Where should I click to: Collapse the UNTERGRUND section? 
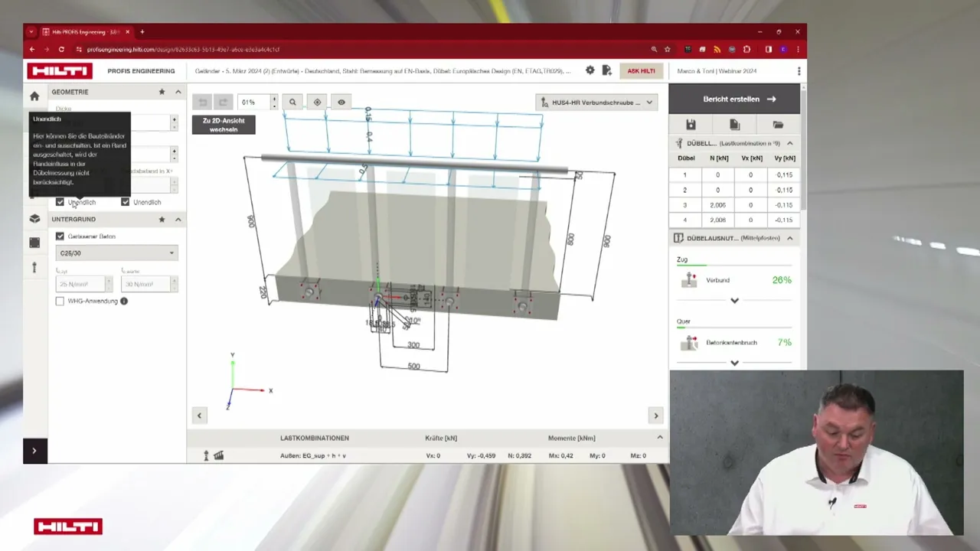coord(178,220)
